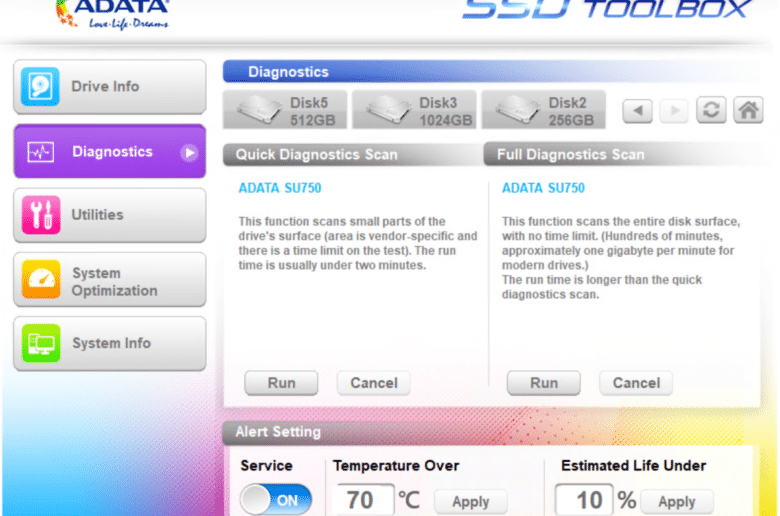Open the Utilities section
The height and width of the screenshot is (516, 780).
(x=109, y=215)
